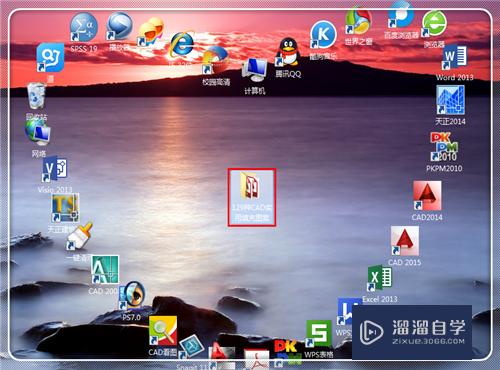Launch PKPM2010 shortcut
The width and height of the screenshot is (500, 370).
pyautogui.click(x=444, y=147)
